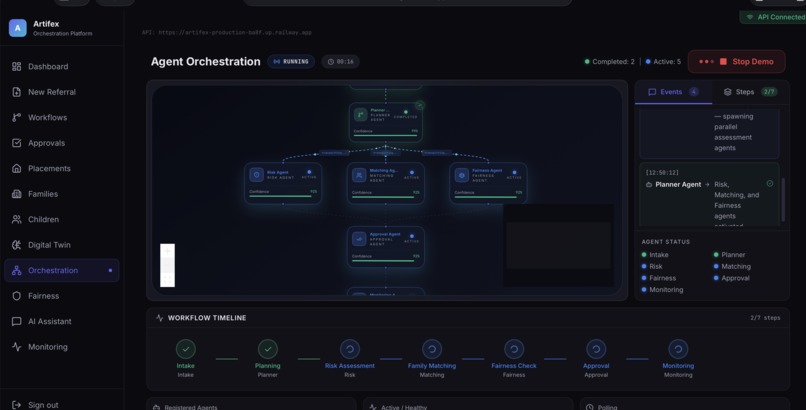The width and height of the screenshot is (806, 410).
Task: Select the Monitoring timeline step icon
Action: point(678,349)
